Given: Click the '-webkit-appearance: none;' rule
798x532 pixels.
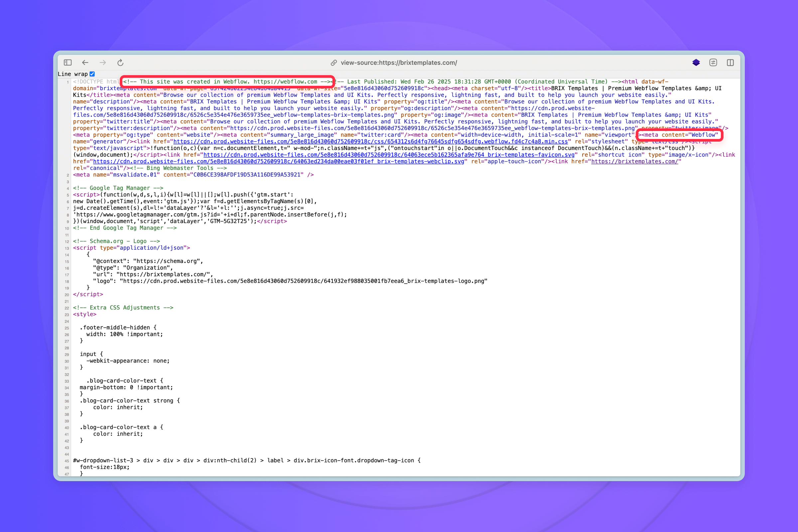Looking at the screenshot, I should click(x=128, y=361).
